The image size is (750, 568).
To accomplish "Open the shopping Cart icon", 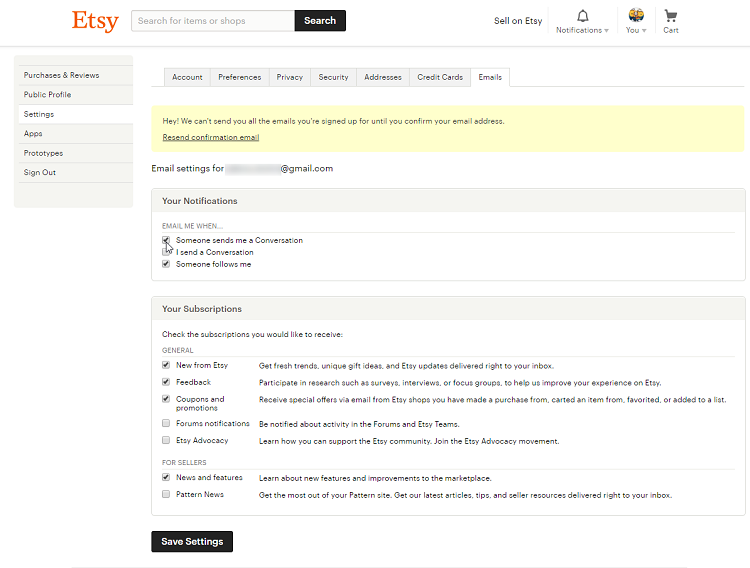I will click(x=670, y=16).
